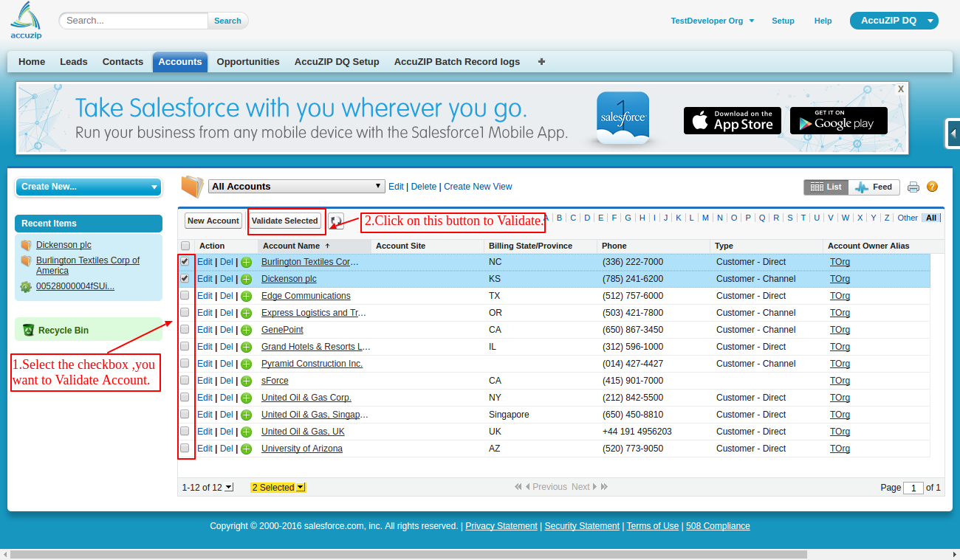The width and height of the screenshot is (960, 560).
Task: Click the Privacy Statement footer link
Action: [501, 526]
